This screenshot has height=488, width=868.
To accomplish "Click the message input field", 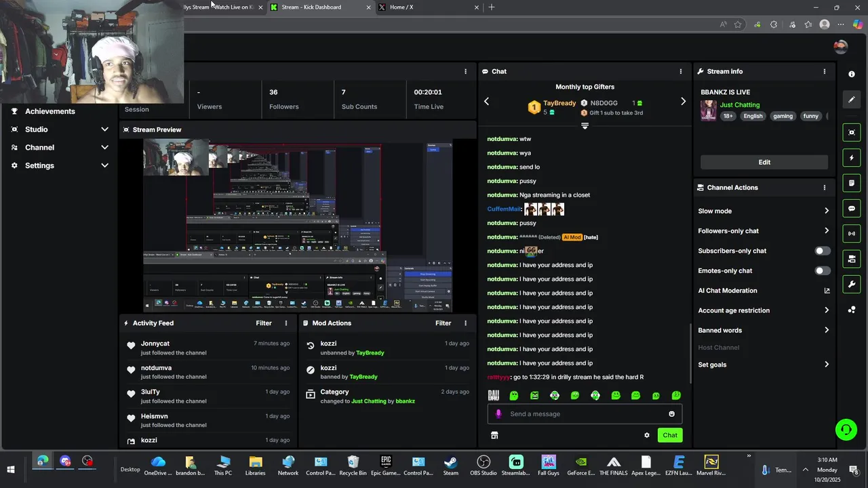I will point(585,414).
